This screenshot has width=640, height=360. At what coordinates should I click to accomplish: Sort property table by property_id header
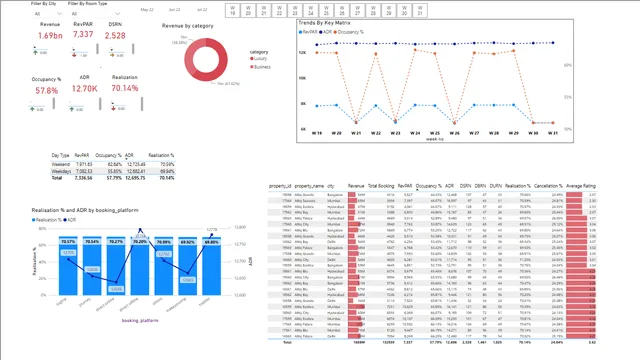tap(280, 186)
